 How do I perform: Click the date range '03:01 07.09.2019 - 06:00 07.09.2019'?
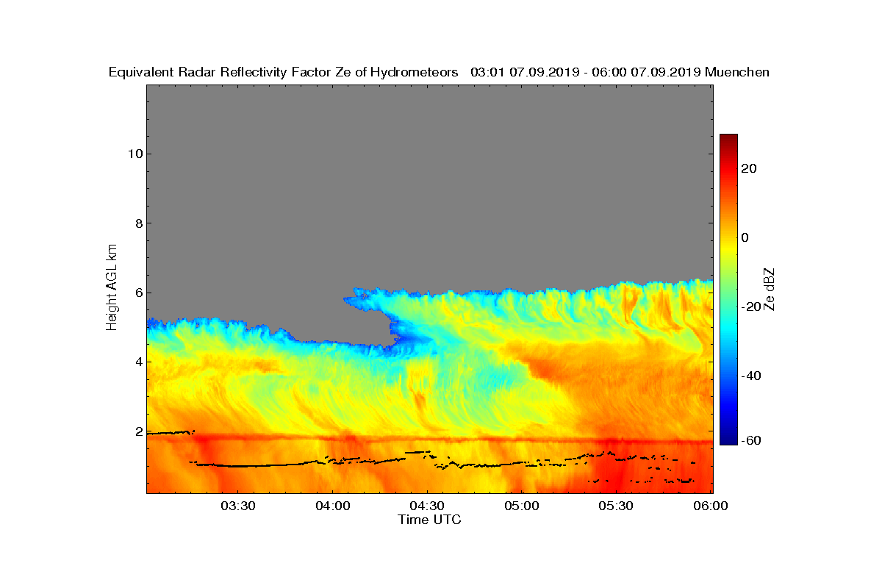pos(585,72)
